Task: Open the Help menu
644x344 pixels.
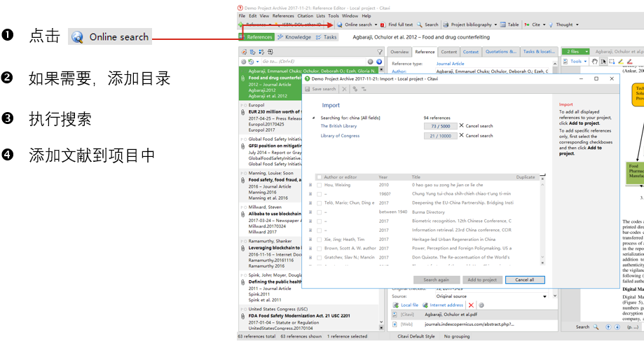Action: [x=366, y=16]
